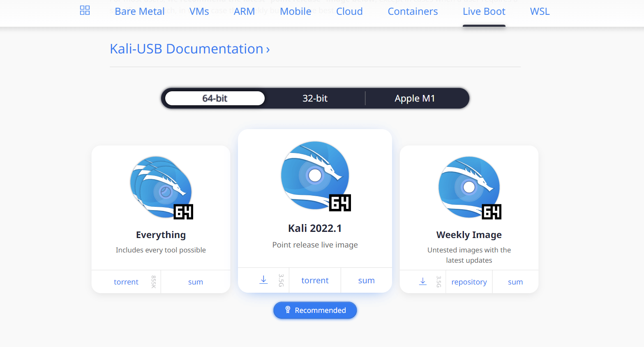The image size is (644, 347).
Task: Click the sum link on the Everything card
Action: (195, 282)
